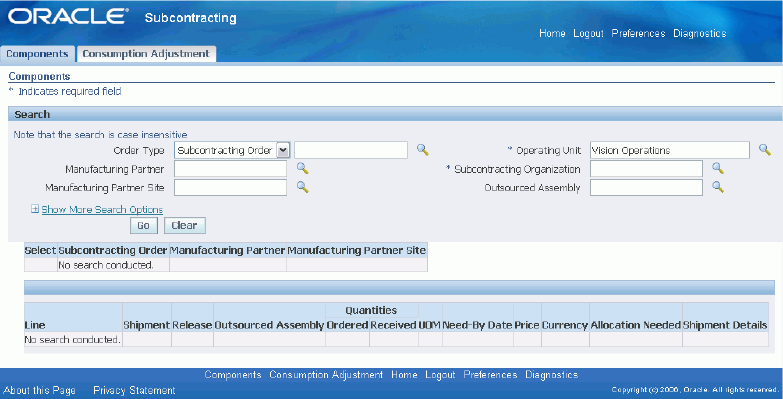Viewport: 783px width, 399px height.
Task: Open the Manufacturing Partner Site lookup icon
Action: point(303,187)
